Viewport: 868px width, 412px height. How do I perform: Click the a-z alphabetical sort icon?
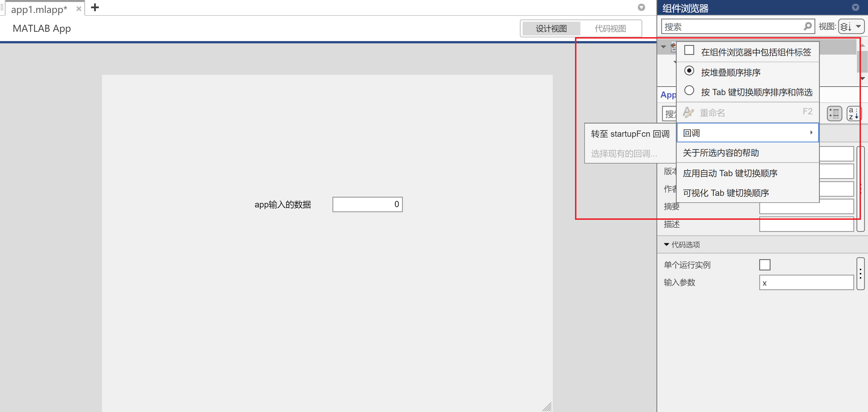[x=854, y=113]
